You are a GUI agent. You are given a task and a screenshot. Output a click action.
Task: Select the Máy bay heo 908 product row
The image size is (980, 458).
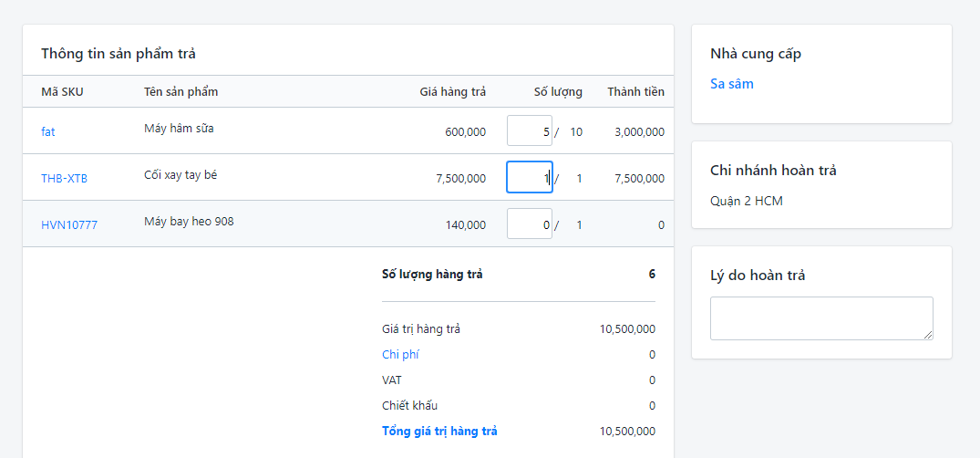(348, 224)
